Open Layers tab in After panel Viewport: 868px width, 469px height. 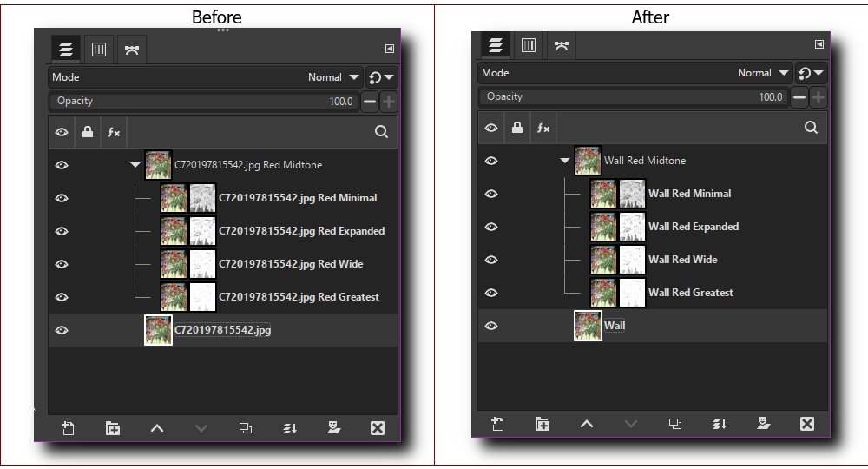point(496,45)
